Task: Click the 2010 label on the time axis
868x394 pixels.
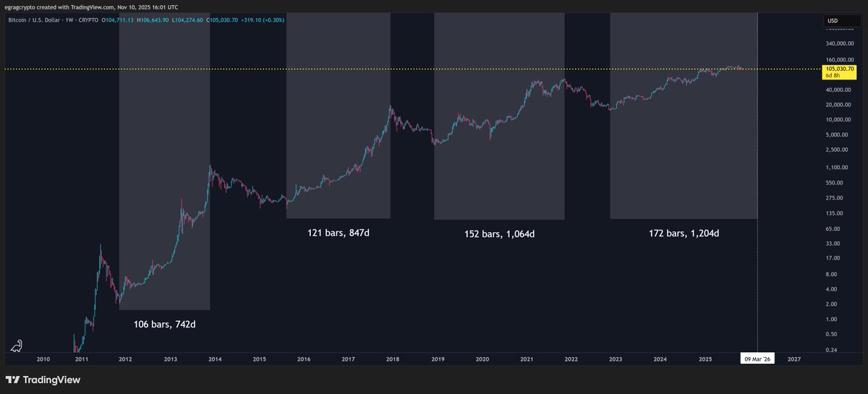Action: click(x=43, y=359)
